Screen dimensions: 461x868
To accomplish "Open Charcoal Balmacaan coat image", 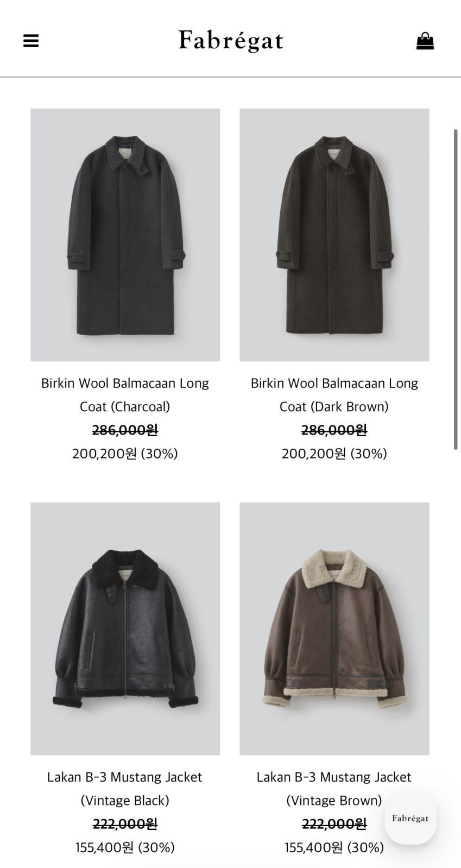I will pyautogui.click(x=125, y=235).
